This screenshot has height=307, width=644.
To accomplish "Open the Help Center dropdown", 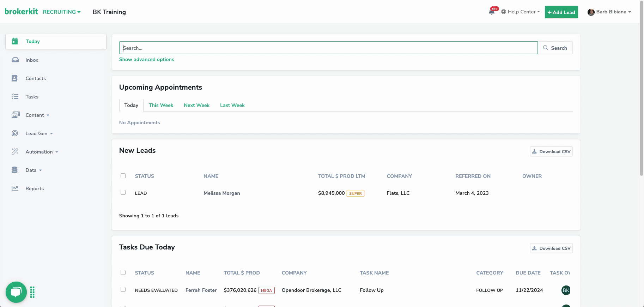I will [x=521, y=12].
